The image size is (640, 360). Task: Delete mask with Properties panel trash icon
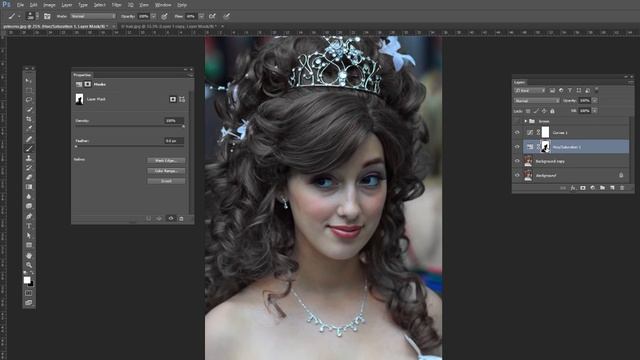pyautogui.click(x=181, y=219)
